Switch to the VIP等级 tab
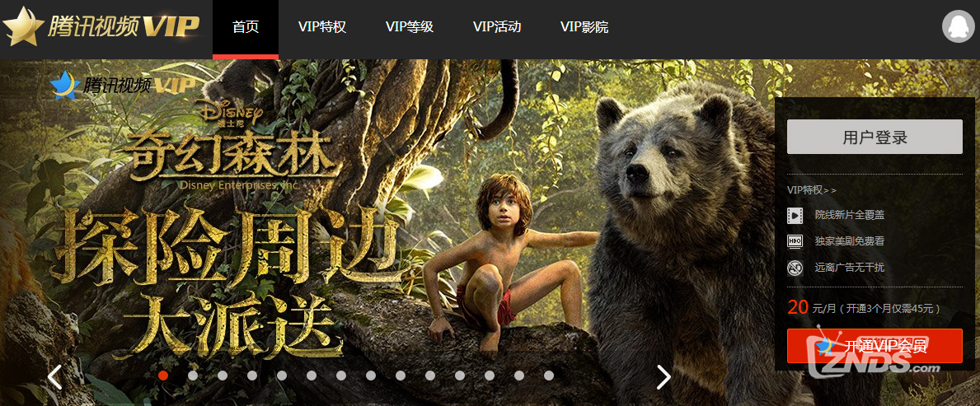 (x=410, y=27)
